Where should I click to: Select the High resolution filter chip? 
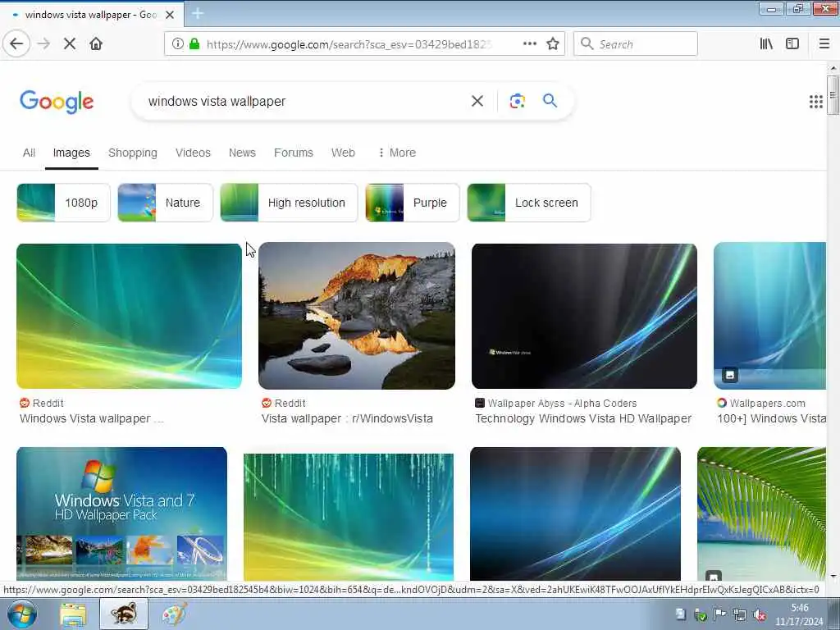(x=289, y=203)
